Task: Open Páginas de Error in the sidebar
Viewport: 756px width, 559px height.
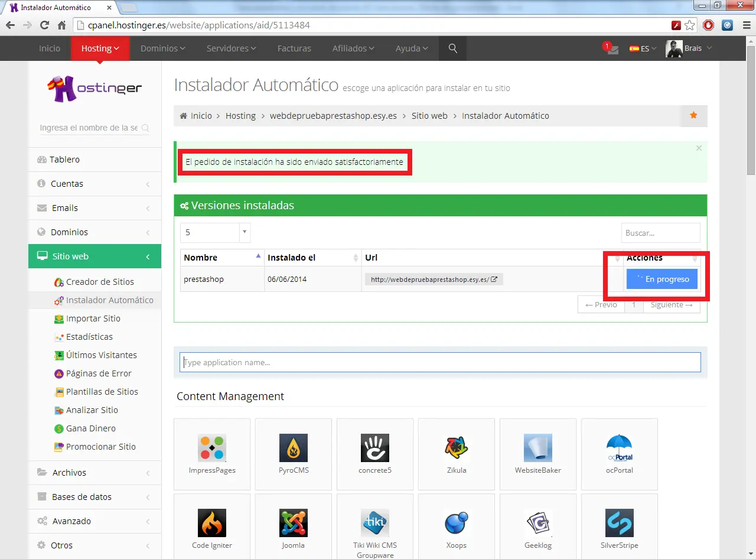Action: (x=93, y=373)
